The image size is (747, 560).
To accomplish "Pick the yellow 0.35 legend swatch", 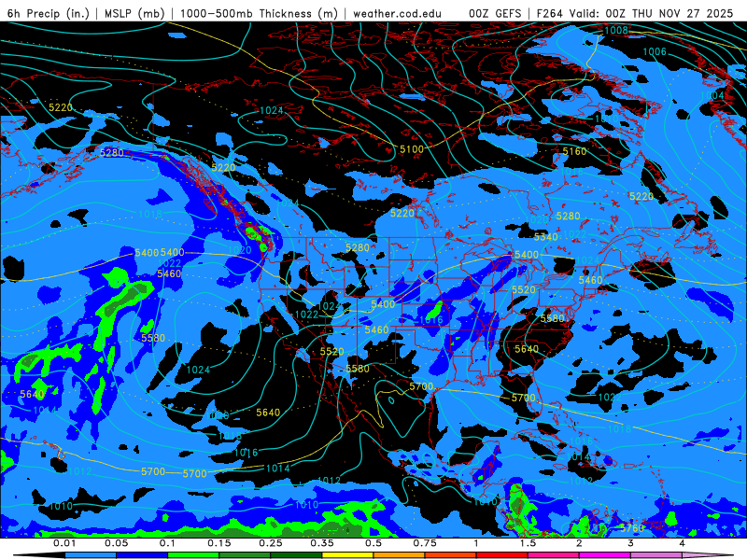I will pos(347,555).
